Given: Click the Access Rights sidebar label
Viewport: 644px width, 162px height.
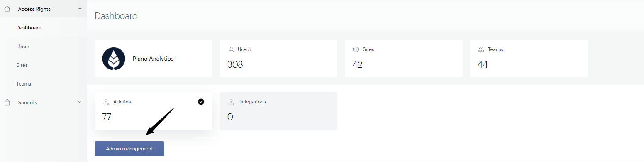Looking at the screenshot, I should (x=34, y=9).
